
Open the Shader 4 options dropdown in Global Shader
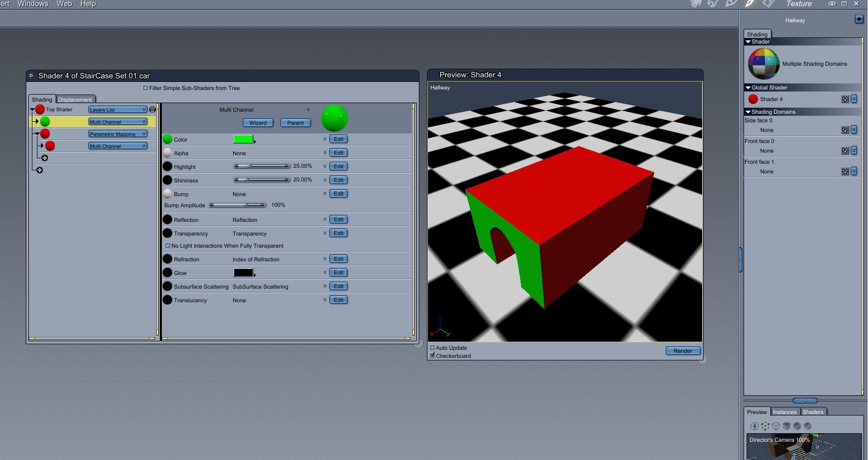854,99
